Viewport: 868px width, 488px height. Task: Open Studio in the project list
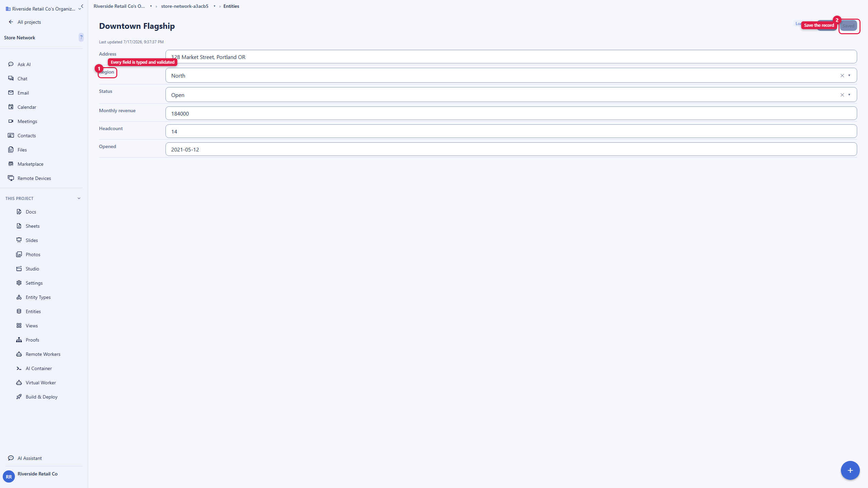click(32, 269)
